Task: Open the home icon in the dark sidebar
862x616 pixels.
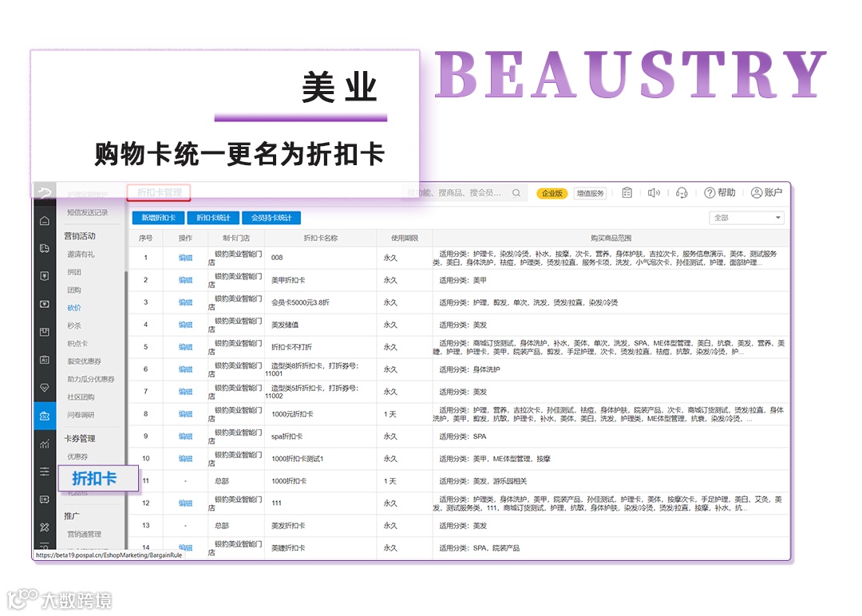Action: coord(45,221)
